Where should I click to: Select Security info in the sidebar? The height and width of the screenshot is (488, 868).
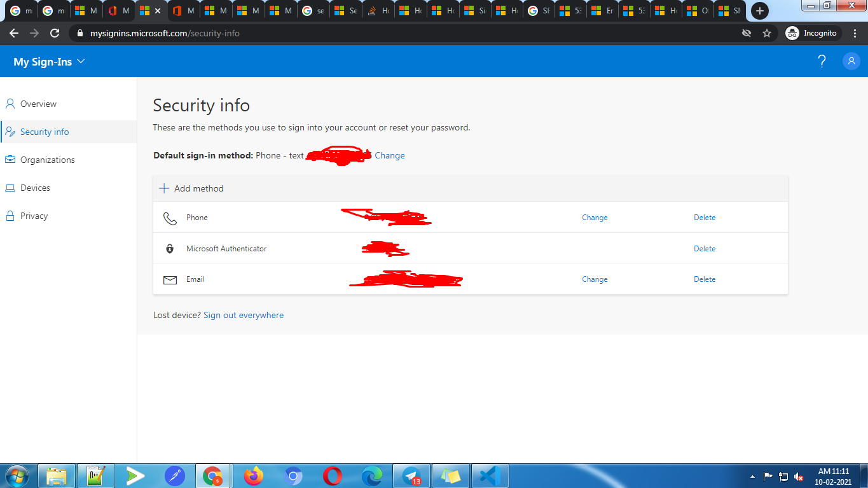click(69, 132)
